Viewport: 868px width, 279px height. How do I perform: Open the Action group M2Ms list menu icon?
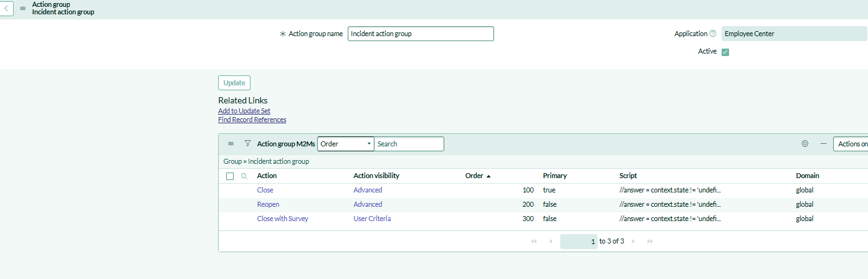point(231,144)
